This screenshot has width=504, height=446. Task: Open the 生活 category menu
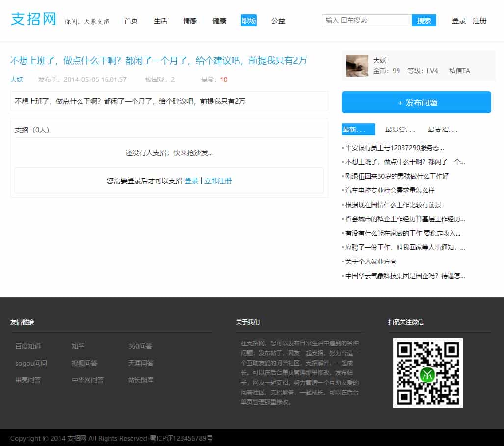[160, 21]
